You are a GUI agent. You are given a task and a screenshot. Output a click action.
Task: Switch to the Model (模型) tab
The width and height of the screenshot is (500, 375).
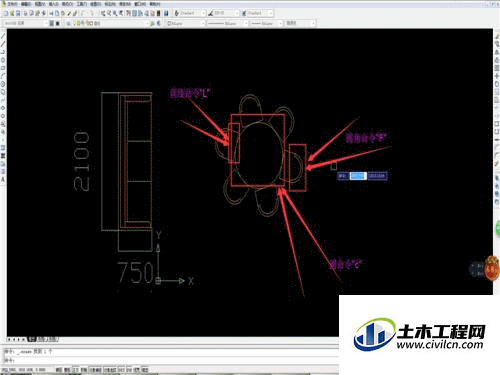click(32, 339)
